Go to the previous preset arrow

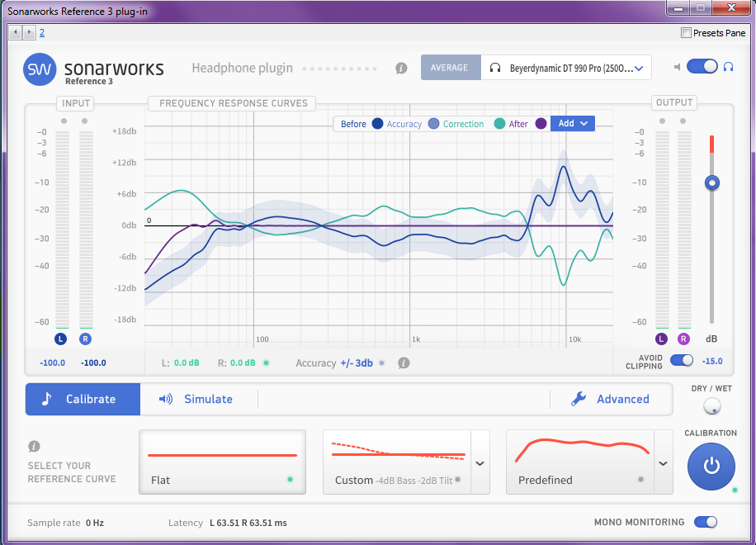click(x=16, y=32)
